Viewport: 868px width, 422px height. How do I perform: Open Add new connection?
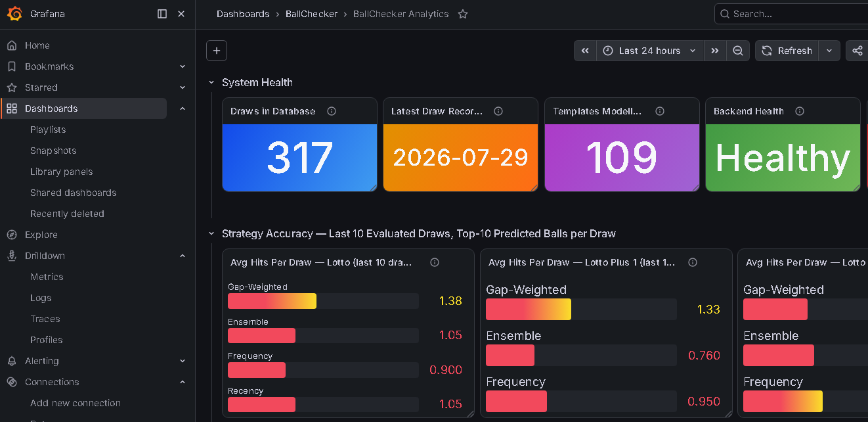tap(76, 403)
